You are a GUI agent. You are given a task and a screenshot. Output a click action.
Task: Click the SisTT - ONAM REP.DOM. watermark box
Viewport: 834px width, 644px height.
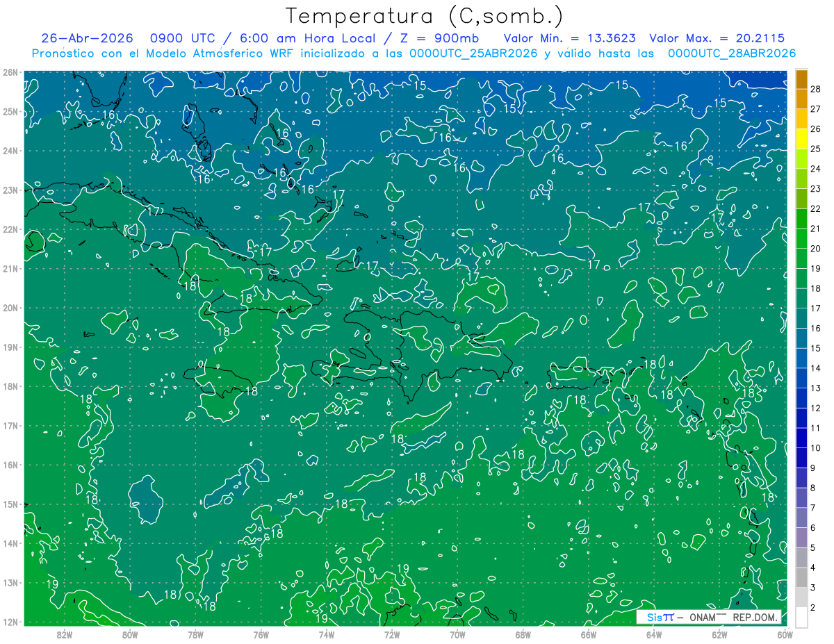(x=709, y=617)
